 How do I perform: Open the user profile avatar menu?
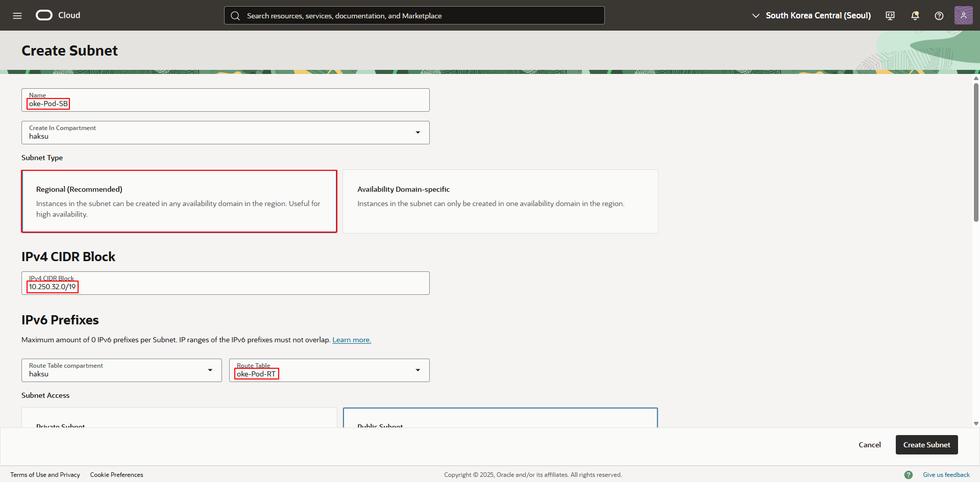(963, 15)
